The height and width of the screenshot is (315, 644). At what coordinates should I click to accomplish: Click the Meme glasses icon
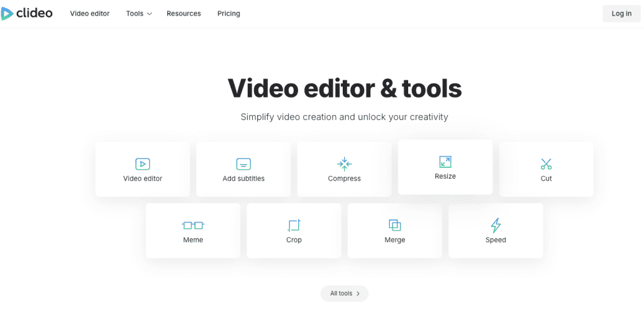(x=193, y=225)
